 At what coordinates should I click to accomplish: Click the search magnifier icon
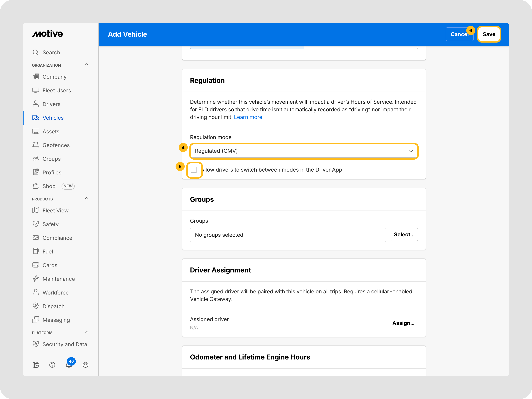click(36, 52)
